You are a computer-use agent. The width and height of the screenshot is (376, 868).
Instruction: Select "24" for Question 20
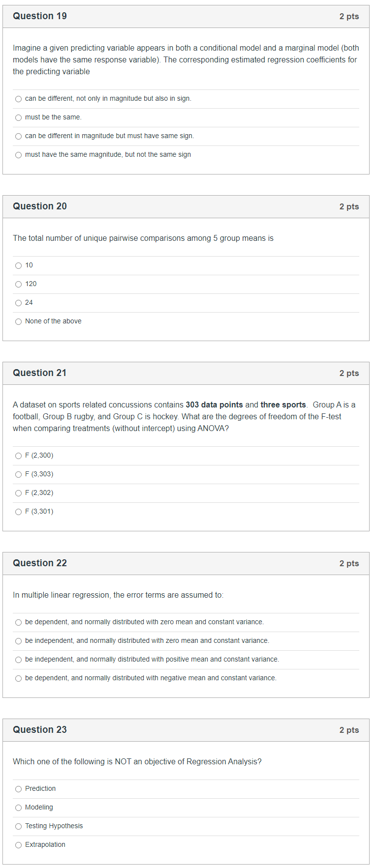pyautogui.click(x=18, y=303)
